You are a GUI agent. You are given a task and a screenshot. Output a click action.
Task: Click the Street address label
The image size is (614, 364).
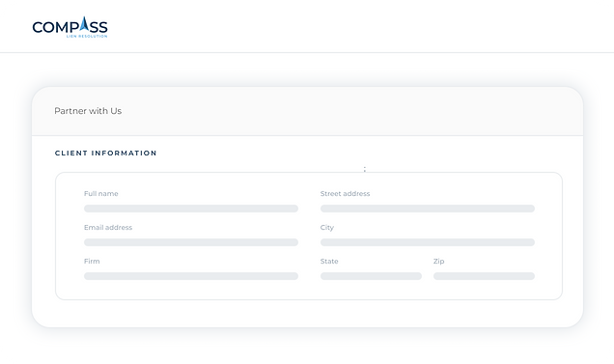click(x=345, y=193)
